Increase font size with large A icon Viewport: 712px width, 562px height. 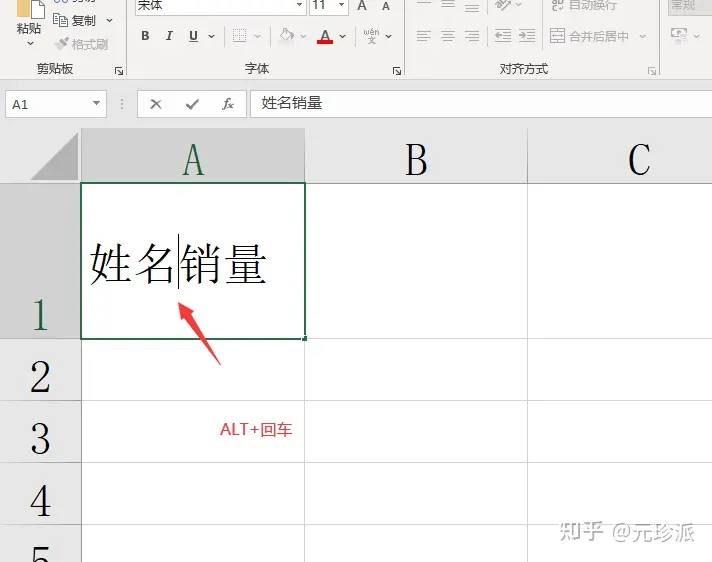pyautogui.click(x=362, y=5)
